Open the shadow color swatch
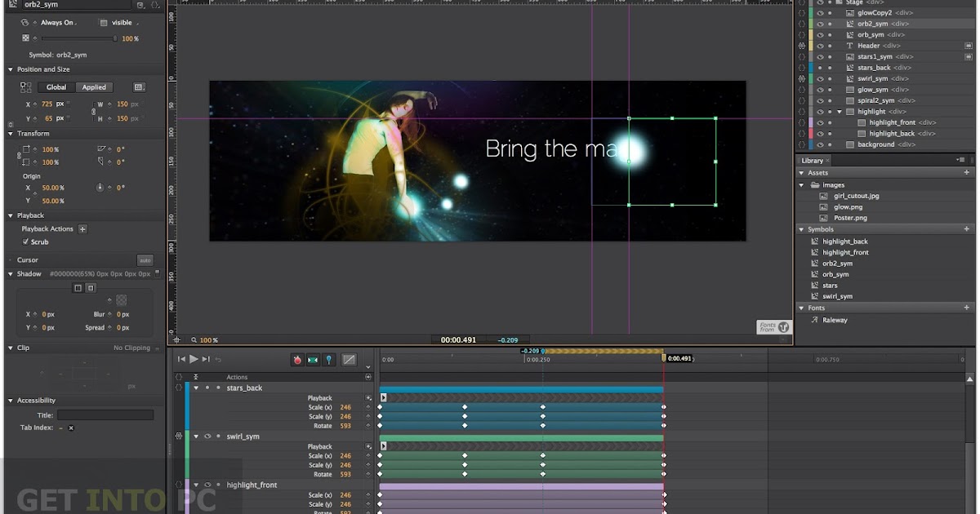This screenshot has height=514, width=980. [x=121, y=300]
